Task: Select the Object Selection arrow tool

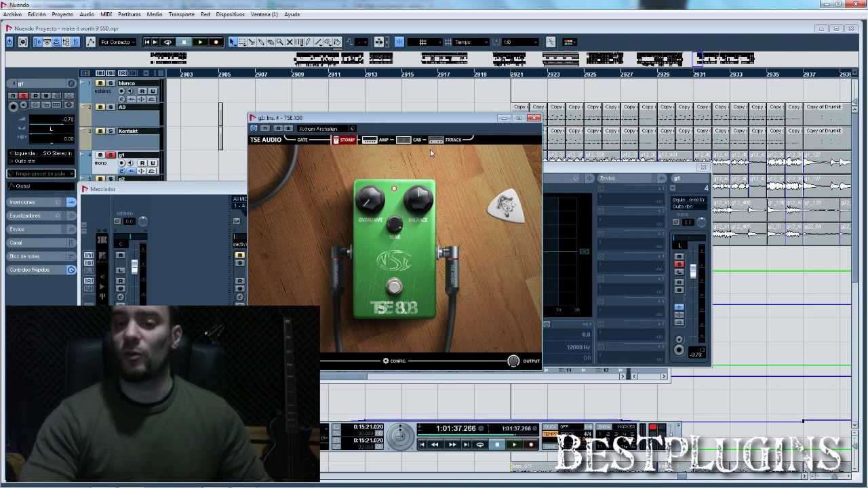Action: click(232, 42)
